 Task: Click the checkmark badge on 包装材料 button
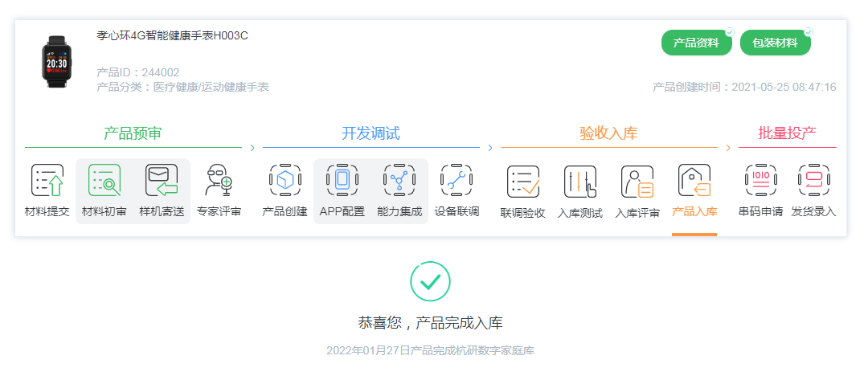pyautogui.click(x=809, y=32)
